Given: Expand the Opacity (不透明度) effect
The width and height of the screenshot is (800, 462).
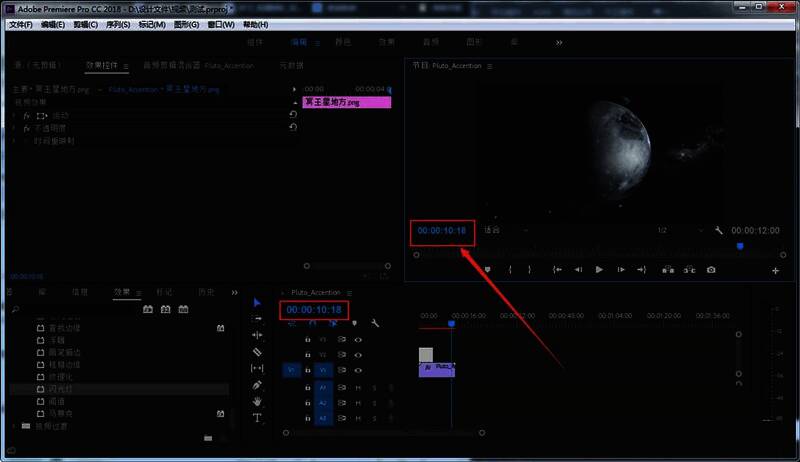Looking at the screenshot, I should 14,129.
